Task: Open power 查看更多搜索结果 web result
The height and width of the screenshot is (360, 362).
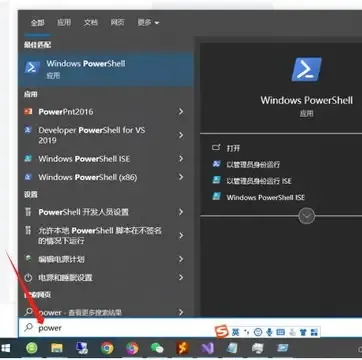Action: 106,312
